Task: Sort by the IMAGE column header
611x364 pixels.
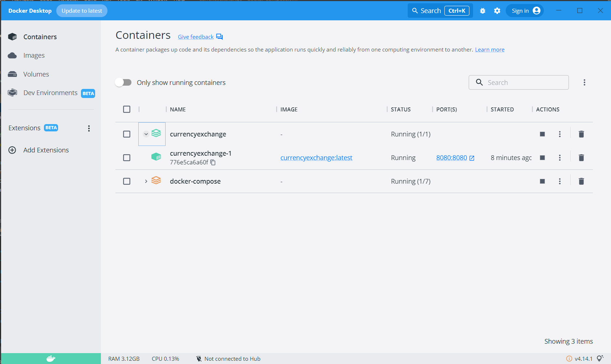Action: pyautogui.click(x=289, y=109)
